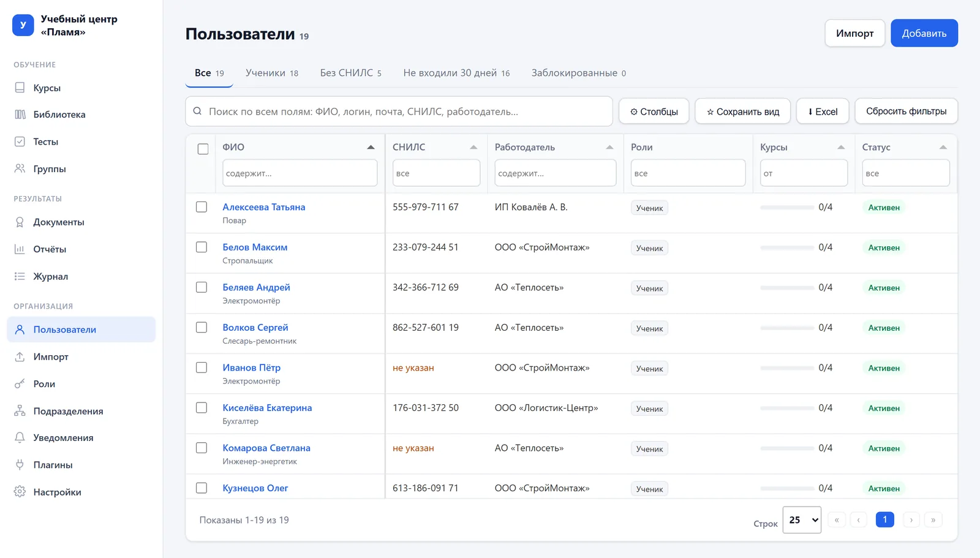
Task: Check the row for Алексеева Татьяна
Action: tap(202, 207)
